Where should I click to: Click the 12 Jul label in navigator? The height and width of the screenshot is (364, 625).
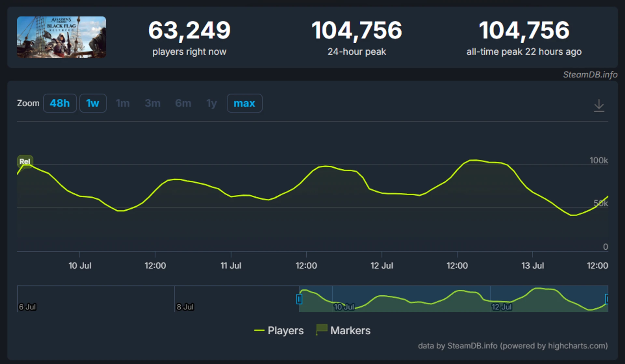coord(501,307)
